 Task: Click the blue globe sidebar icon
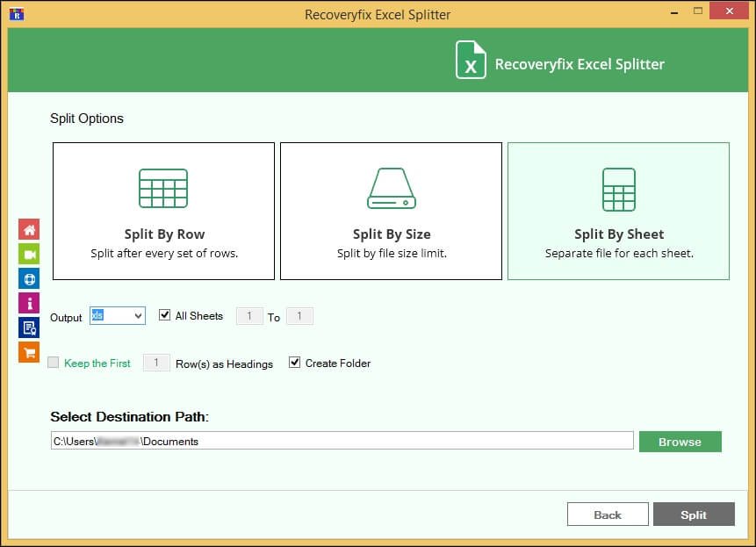(x=29, y=278)
